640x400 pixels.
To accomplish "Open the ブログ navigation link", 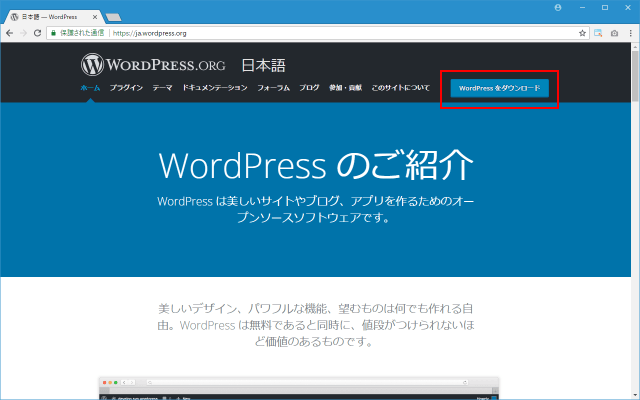I will [x=309, y=88].
